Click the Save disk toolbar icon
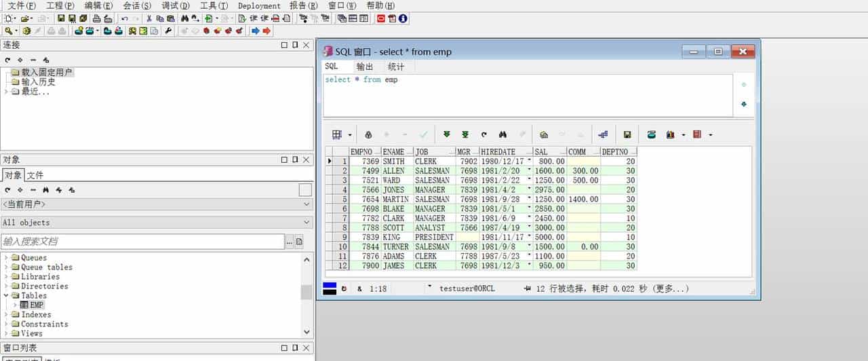The width and height of the screenshot is (868, 361). [x=61, y=18]
